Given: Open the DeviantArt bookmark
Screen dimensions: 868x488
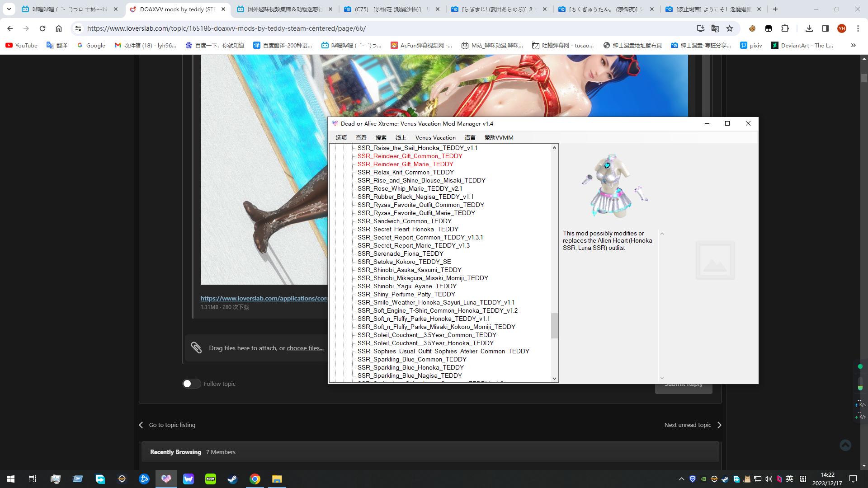Looking at the screenshot, I should pos(802,45).
